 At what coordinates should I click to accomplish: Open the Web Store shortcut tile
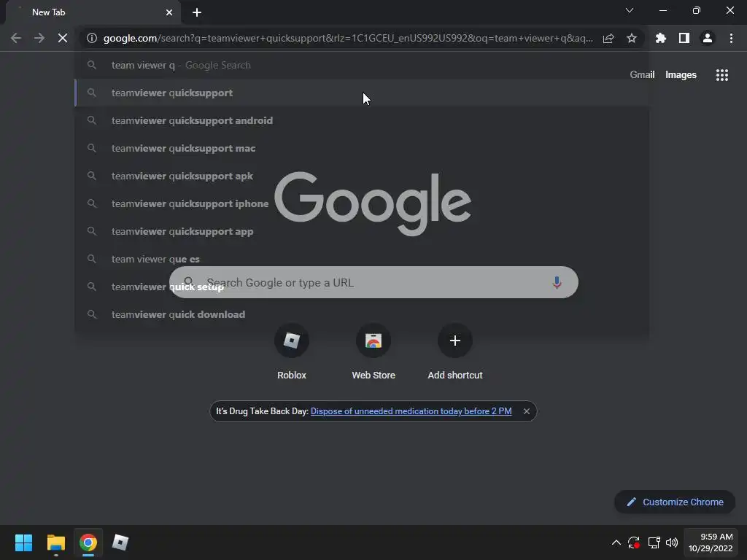[x=373, y=351]
